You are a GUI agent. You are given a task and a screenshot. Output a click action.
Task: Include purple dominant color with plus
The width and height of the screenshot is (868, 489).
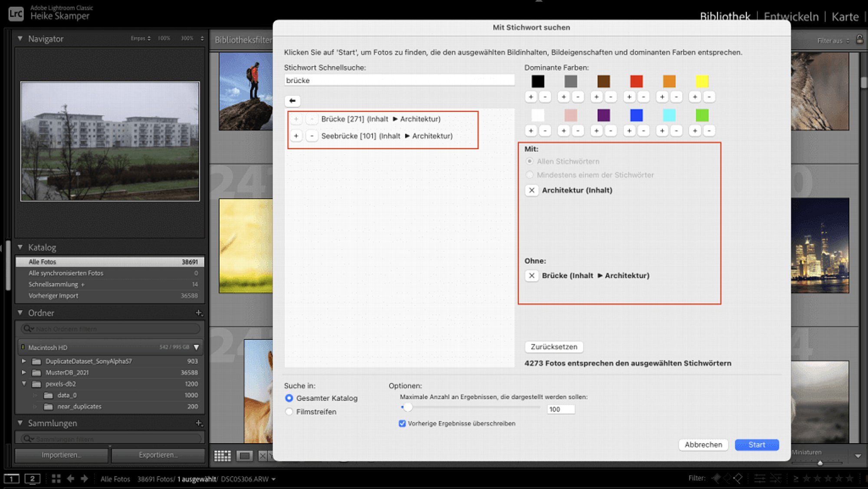pos(596,131)
